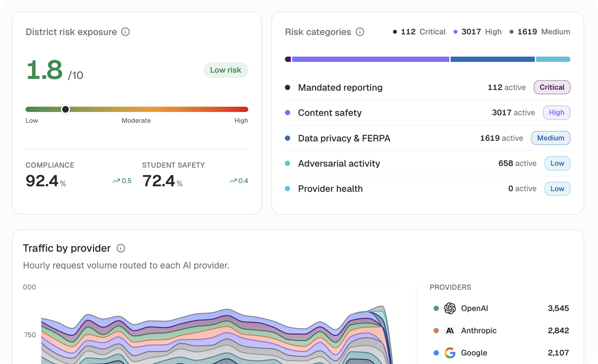This screenshot has width=598, height=364.
Task: Click the OpenAI provider name
Action: click(475, 308)
